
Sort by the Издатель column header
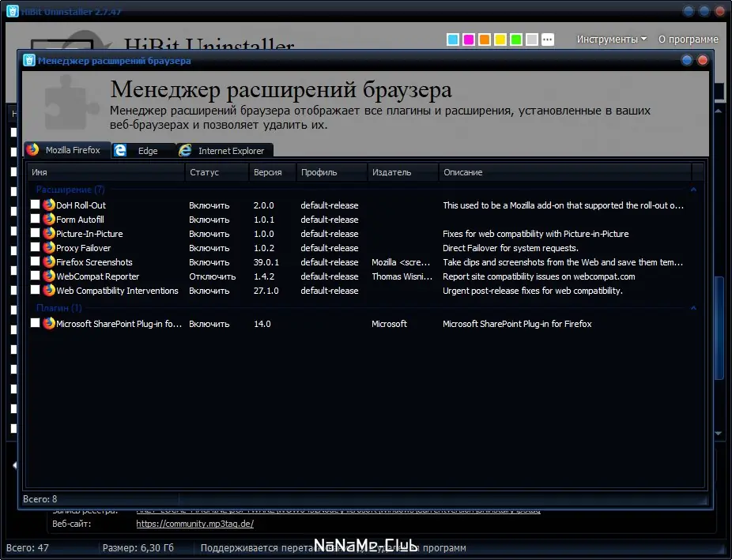[403, 172]
